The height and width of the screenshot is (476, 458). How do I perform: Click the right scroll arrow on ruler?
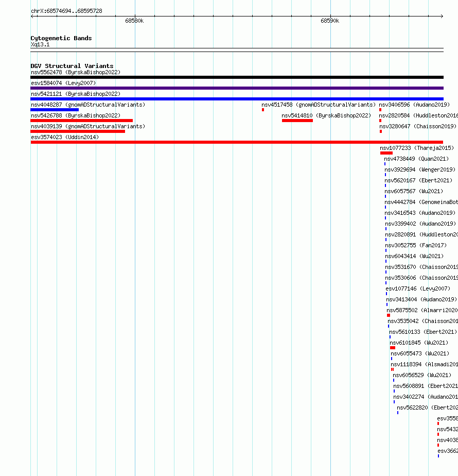[442, 16]
